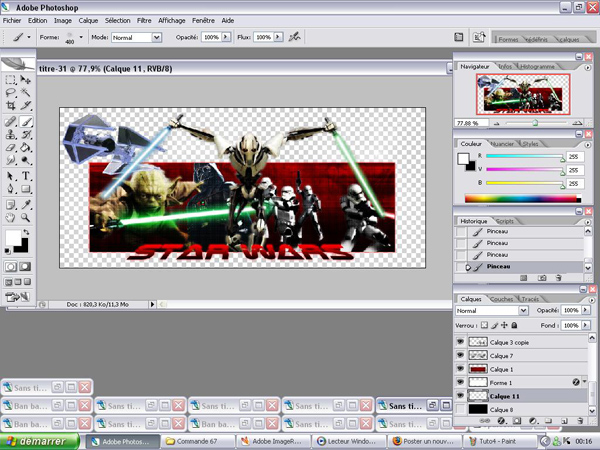Pick the Blur tool
Viewport: 600px width, 450px height.
click(10, 160)
